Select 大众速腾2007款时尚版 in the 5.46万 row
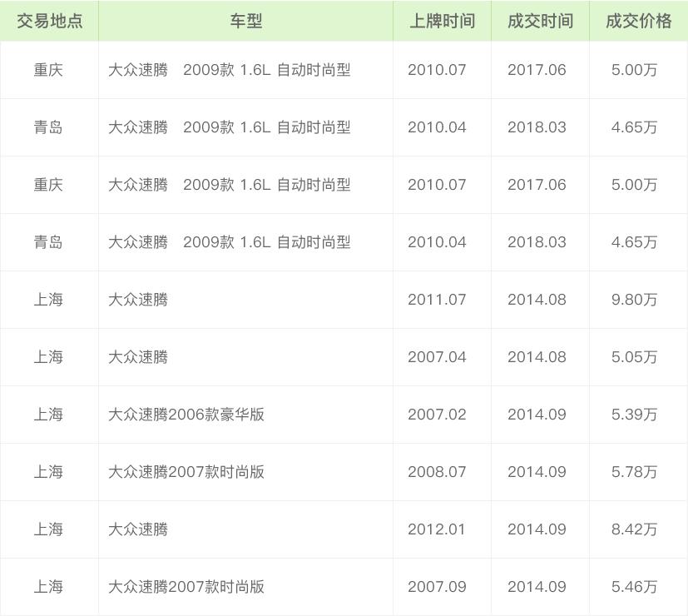Image resolution: width=688 pixels, height=616 pixels. (x=186, y=587)
